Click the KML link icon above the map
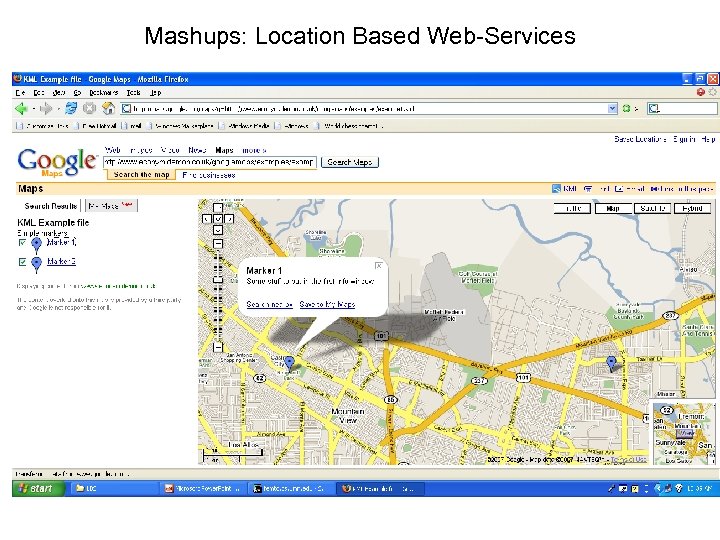This screenshot has height=540, width=720. 556,189
